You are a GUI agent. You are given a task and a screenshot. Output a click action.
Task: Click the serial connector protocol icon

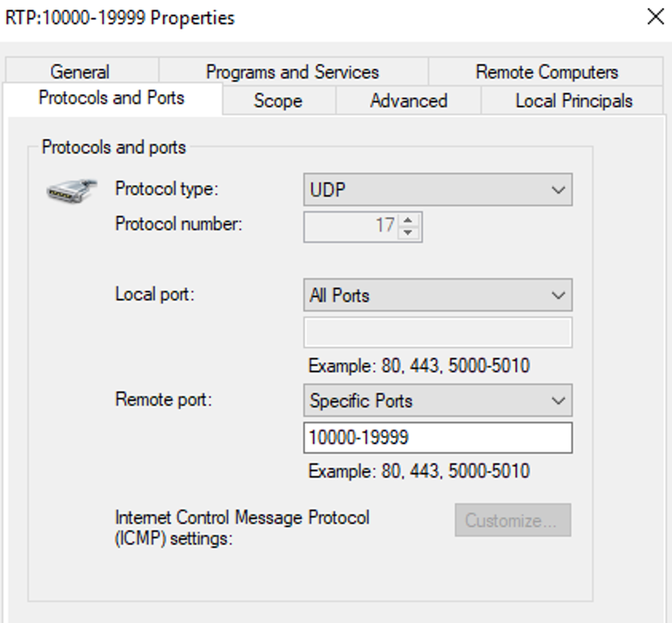tap(72, 191)
